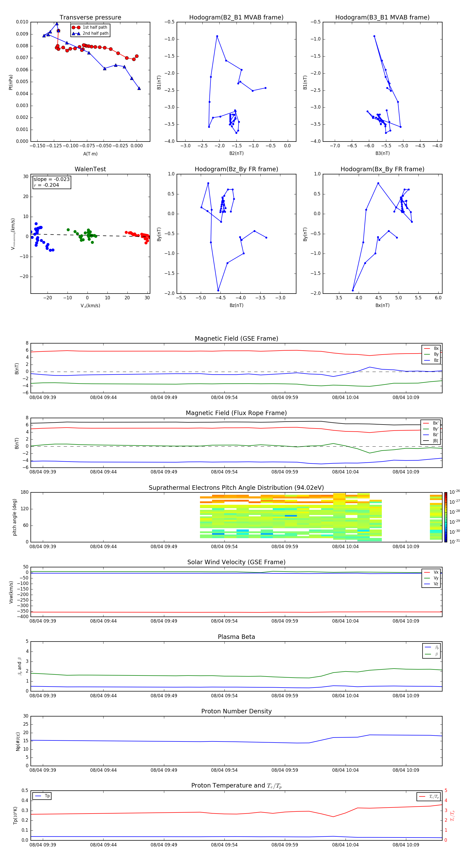Click 'A(T·m)' x-axis label
The height and width of the screenshot is (868, 473).
90,154
